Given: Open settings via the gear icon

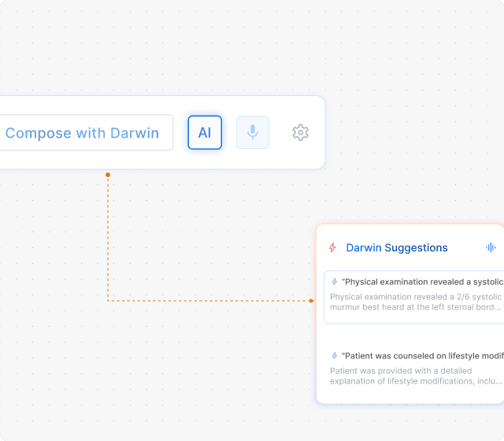Looking at the screenshot, I should [300, 132].
